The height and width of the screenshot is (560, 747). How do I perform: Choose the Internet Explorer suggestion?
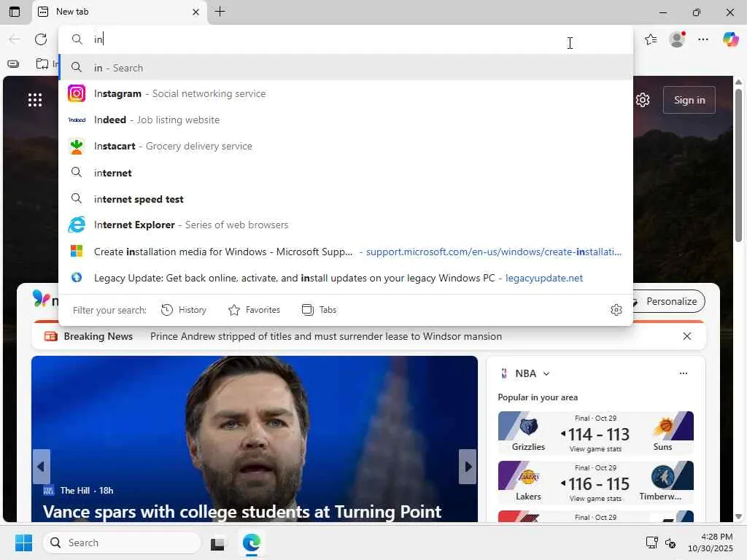pos(346,225)
